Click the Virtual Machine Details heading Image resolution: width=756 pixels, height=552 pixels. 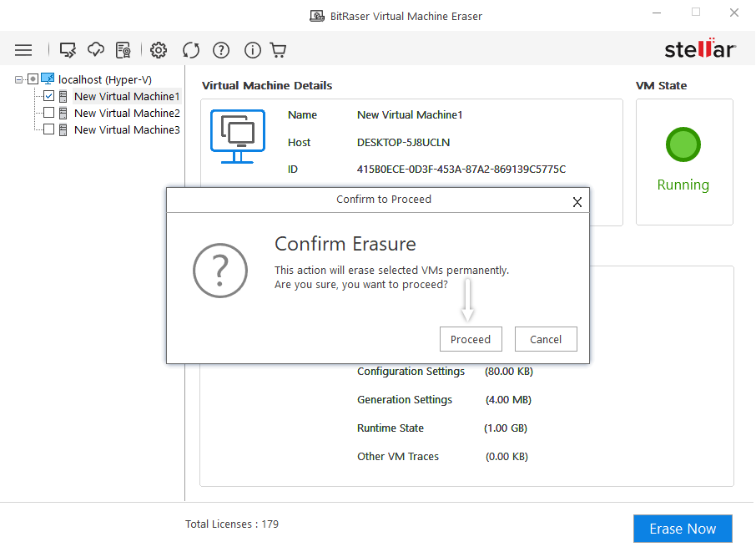tap(267, 86)
